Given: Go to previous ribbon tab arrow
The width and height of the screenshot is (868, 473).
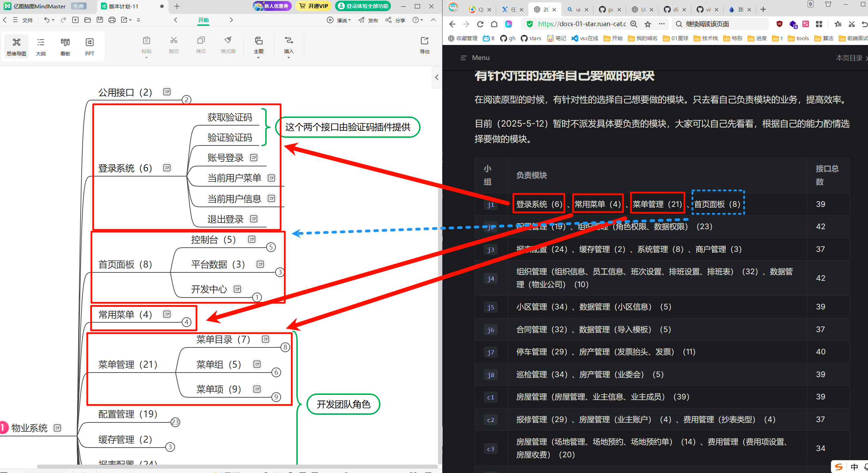Looking at the screenshot, I should pos(176,20).
